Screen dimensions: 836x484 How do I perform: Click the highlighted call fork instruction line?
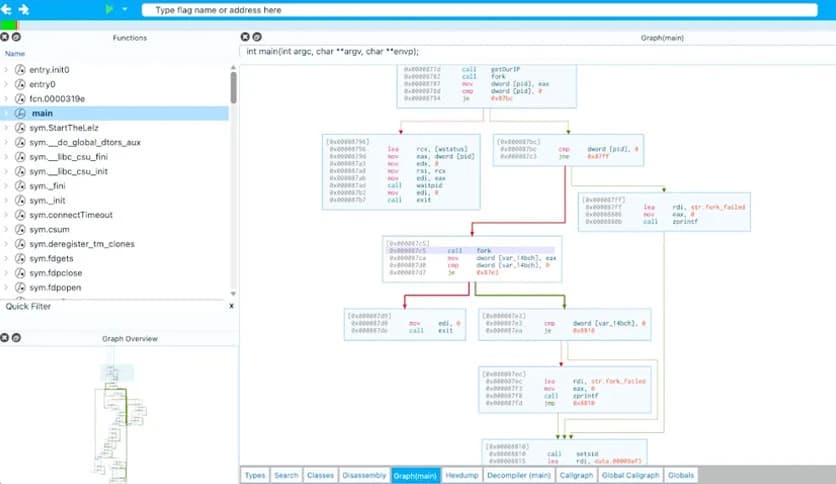471,251
